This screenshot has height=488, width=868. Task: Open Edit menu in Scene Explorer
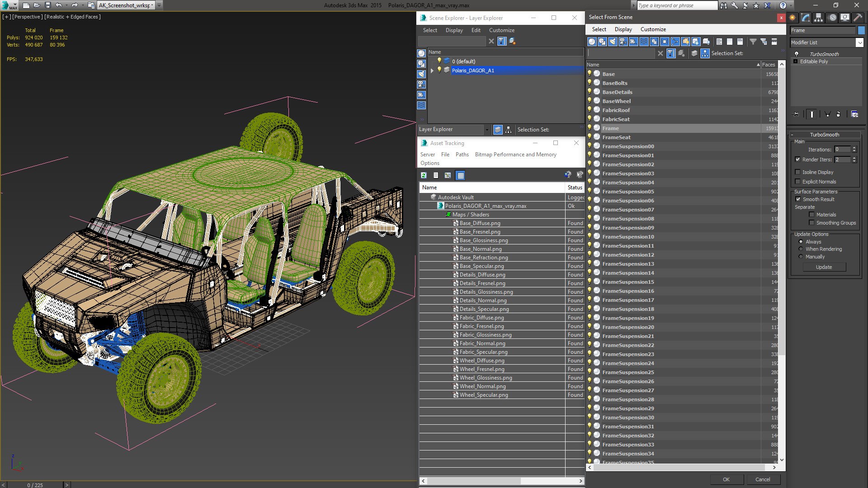click(x=476, y=30)
